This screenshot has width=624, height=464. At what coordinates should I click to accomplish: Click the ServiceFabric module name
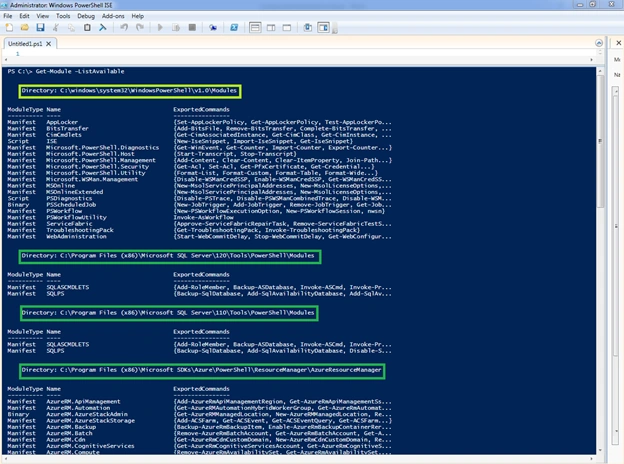[69, 224]
